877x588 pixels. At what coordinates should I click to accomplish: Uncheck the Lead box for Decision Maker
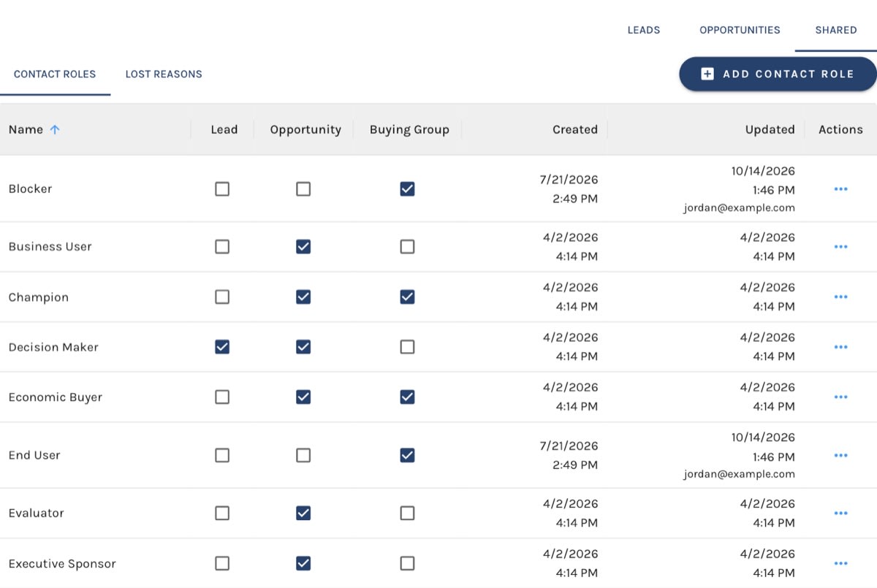pos(222,347)
